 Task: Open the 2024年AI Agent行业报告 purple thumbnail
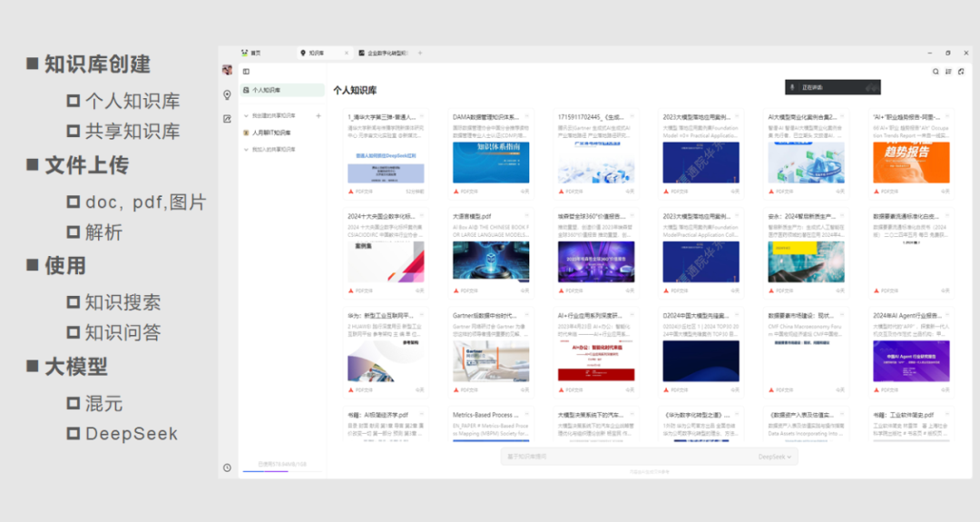click(911, 361)
